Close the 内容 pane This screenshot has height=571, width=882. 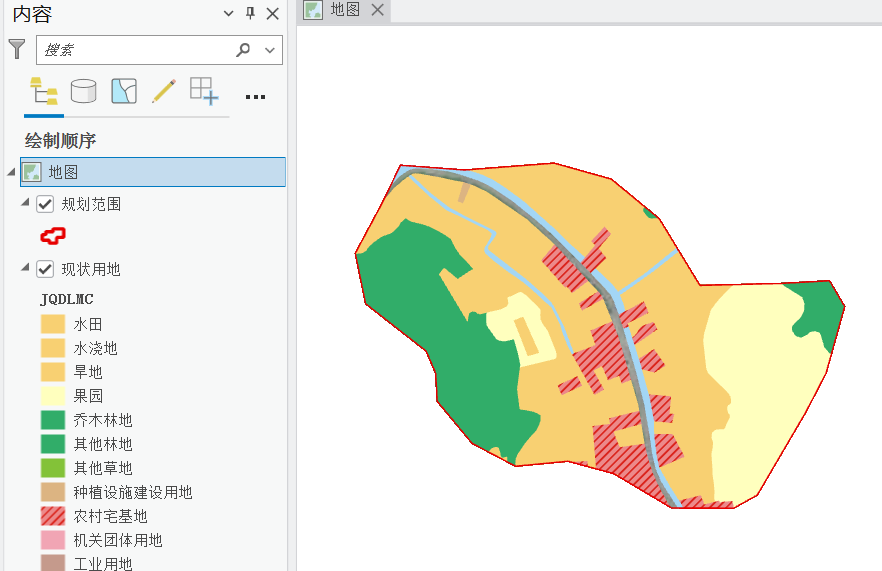[x=273, y=14]
